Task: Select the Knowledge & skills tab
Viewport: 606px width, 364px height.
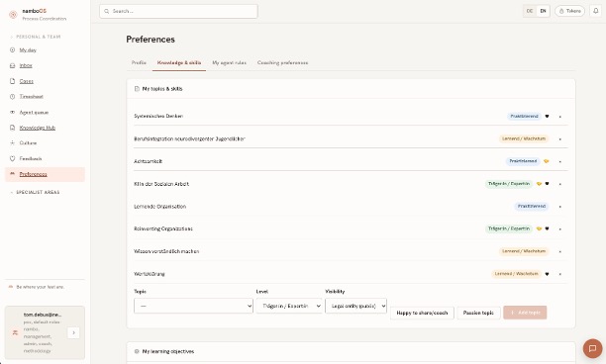Action: (x=179, y=62)
